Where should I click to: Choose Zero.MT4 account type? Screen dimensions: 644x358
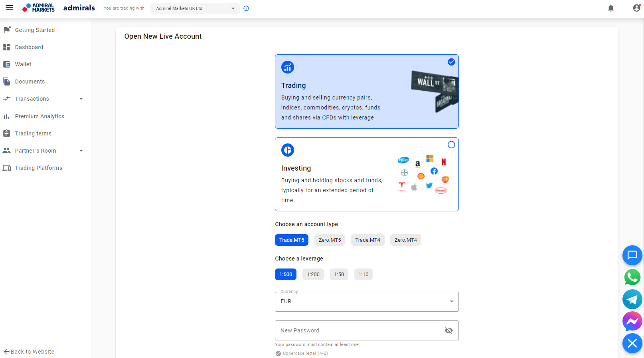[406, 240]
